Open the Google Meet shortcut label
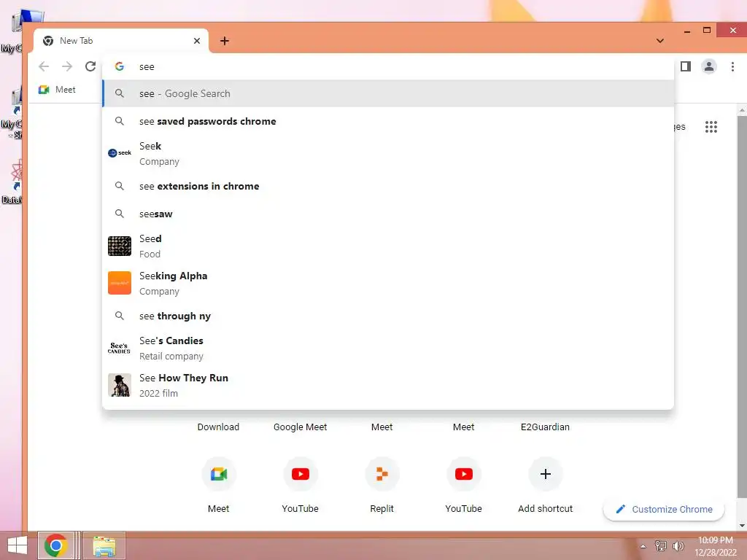 (x=300, y=427)
